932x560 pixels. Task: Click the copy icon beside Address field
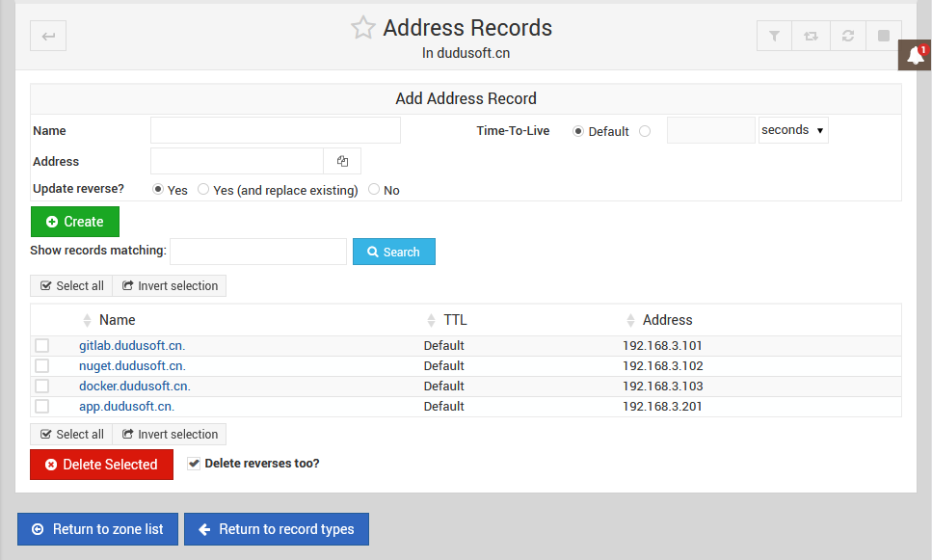(342, 161)
